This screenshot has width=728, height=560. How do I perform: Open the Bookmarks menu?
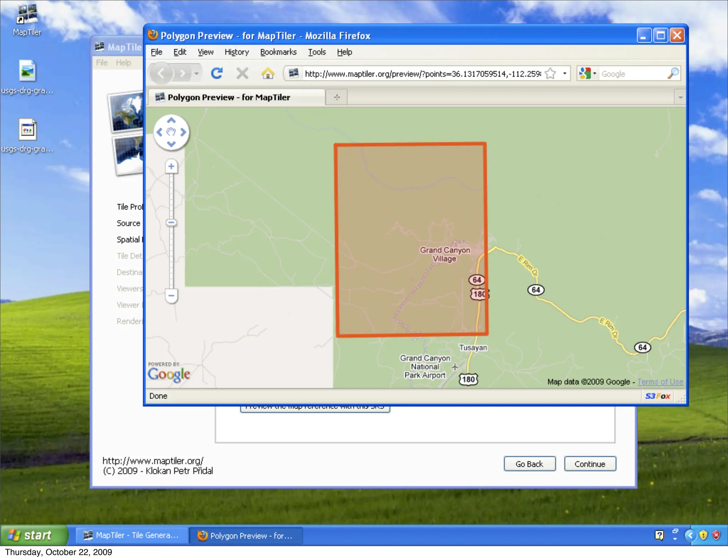point(278,52)
